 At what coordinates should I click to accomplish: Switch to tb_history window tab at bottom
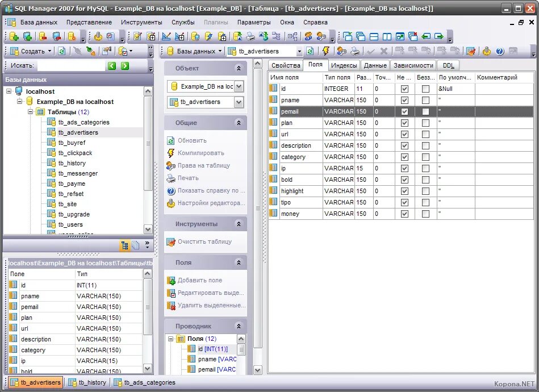(x=87, y=382)
